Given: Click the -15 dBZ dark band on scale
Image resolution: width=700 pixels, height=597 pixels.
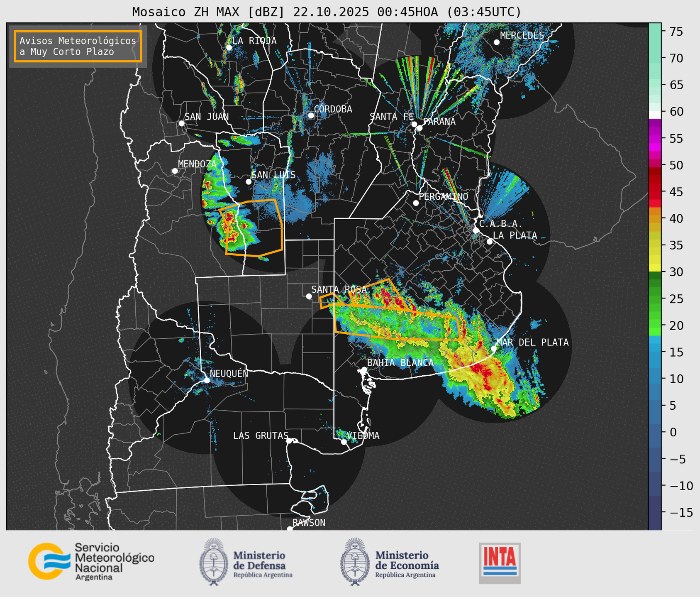Looking at the screenshot, I should pyautogui.click(x=655, y=512).
